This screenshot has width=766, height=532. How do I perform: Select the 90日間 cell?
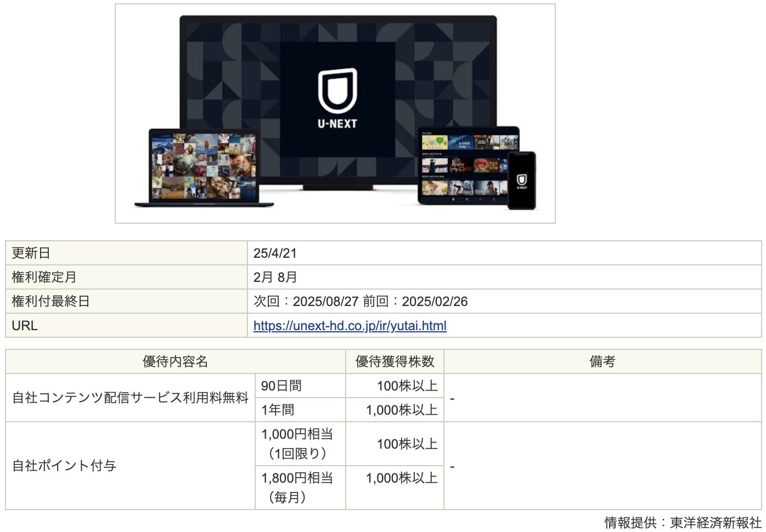tap(300, 386)
